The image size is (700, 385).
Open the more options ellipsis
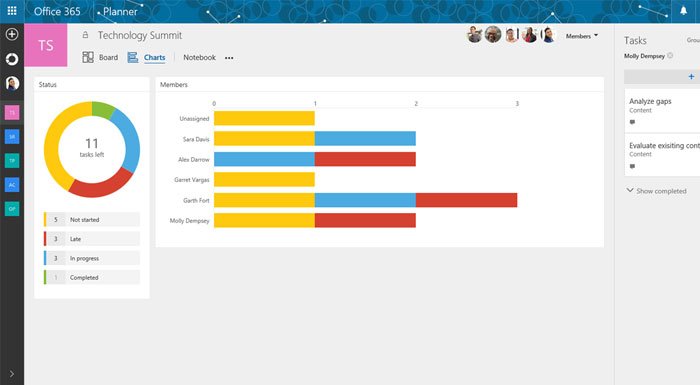pos(229,58)
